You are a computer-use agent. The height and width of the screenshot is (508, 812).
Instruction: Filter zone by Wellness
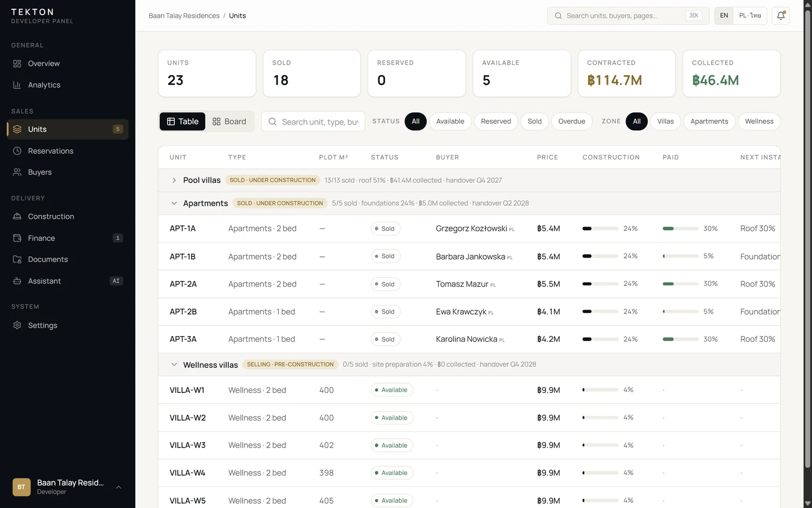click(759, 121)
